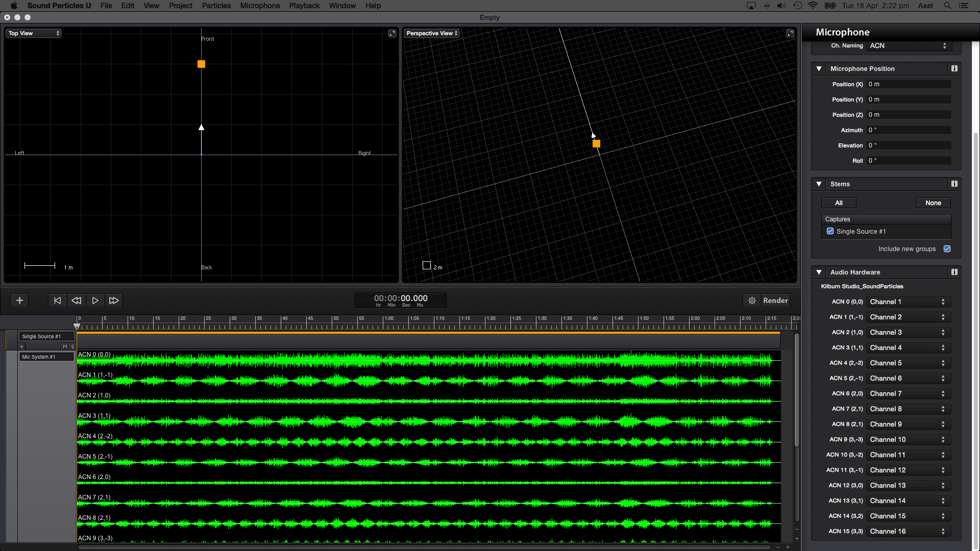The image size is (980, 551).
Task: Uncheck the Single Source #1 capture
Action: tap(830, 231)
